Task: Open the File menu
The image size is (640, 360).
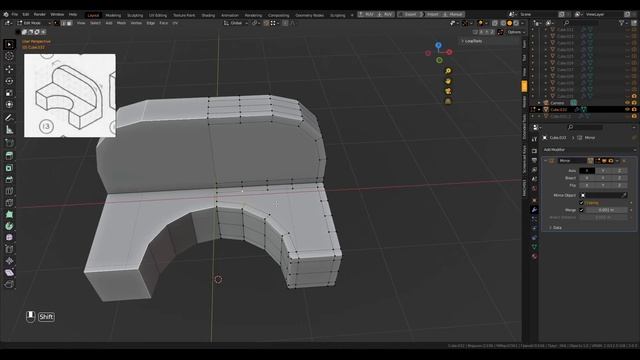Action: pos(15,14)
